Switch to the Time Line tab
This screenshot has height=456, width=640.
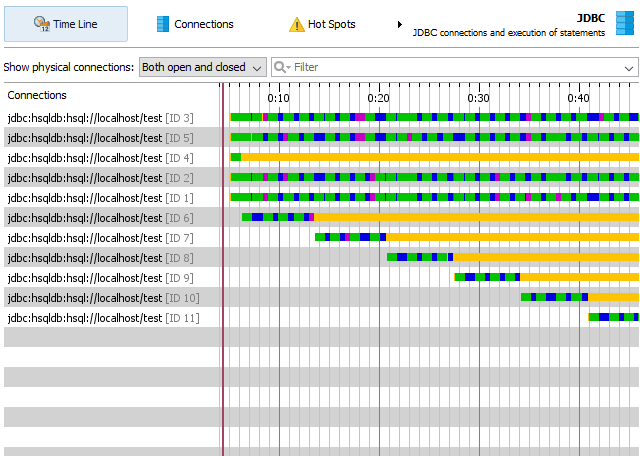tap(66, 24)
